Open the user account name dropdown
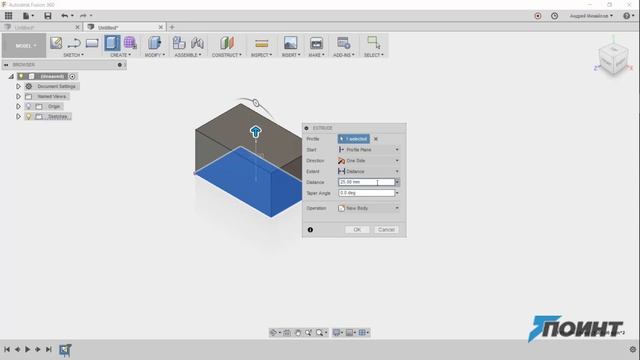The height and width of the screenshot is (360, 640). click(x=591, y=16)
